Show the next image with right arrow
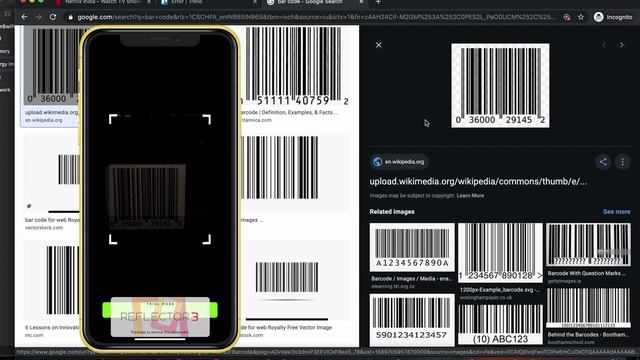Viewport: 640px width, 360px height. [622, 45]
